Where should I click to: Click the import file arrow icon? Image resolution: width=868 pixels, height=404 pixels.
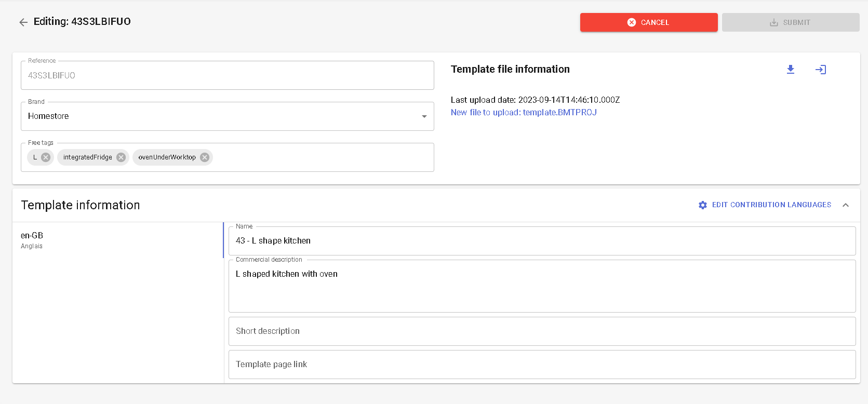(821, 70)
